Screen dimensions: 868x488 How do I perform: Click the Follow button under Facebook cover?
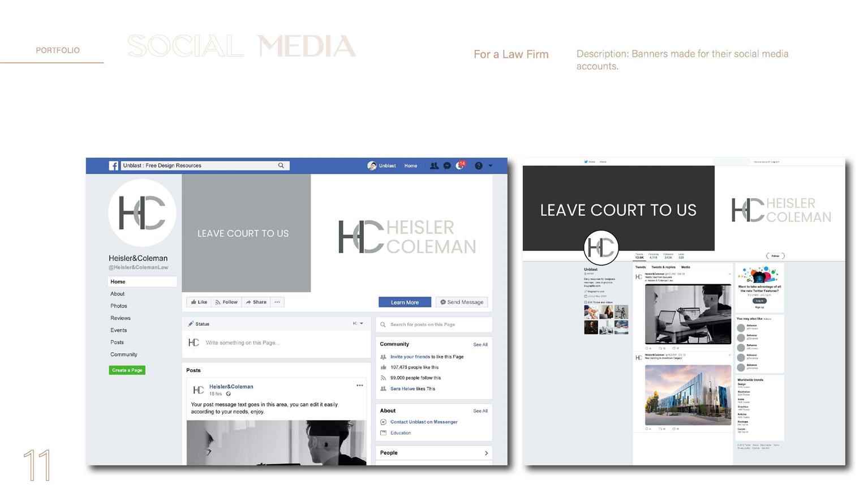(x=226, y=302)
